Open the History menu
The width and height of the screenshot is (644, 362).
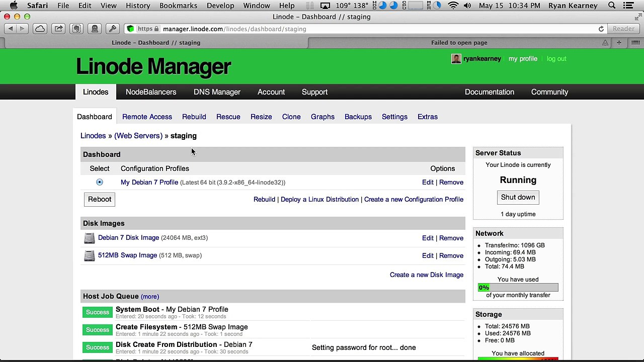[138, 6]
